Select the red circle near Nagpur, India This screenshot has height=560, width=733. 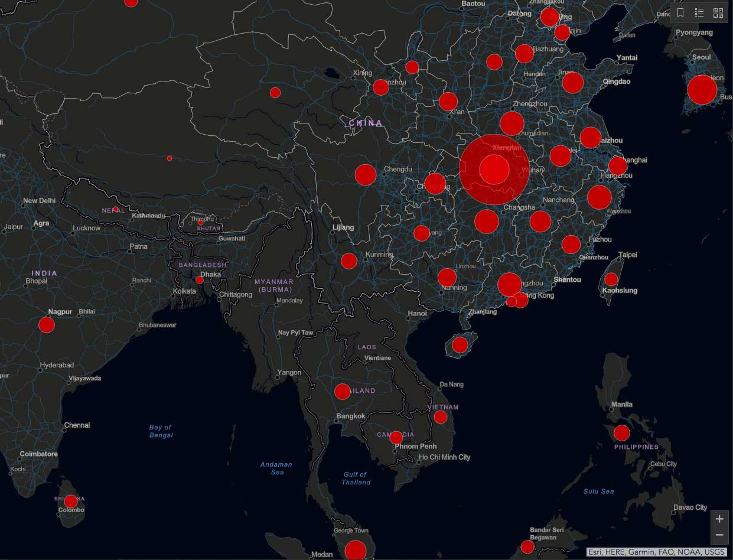click(47, 324)
